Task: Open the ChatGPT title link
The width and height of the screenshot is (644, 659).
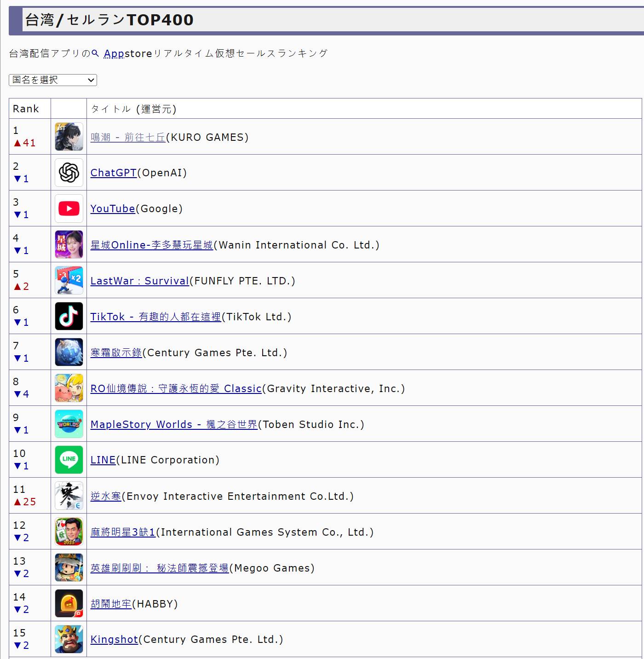Action: coord(114,173)
